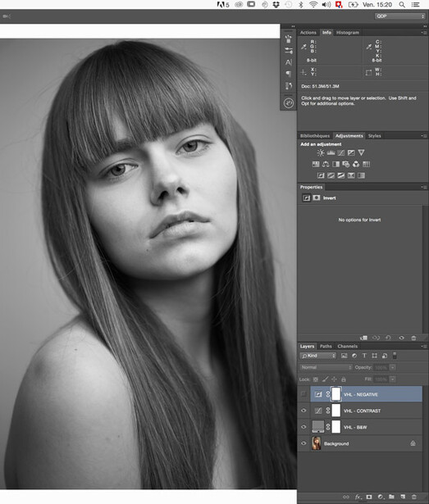Switch to the Channels tab

pos(347,346)
